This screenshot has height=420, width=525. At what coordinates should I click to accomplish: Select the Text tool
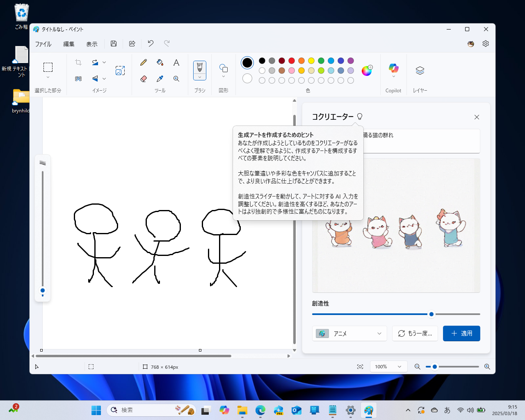(176, 62)
